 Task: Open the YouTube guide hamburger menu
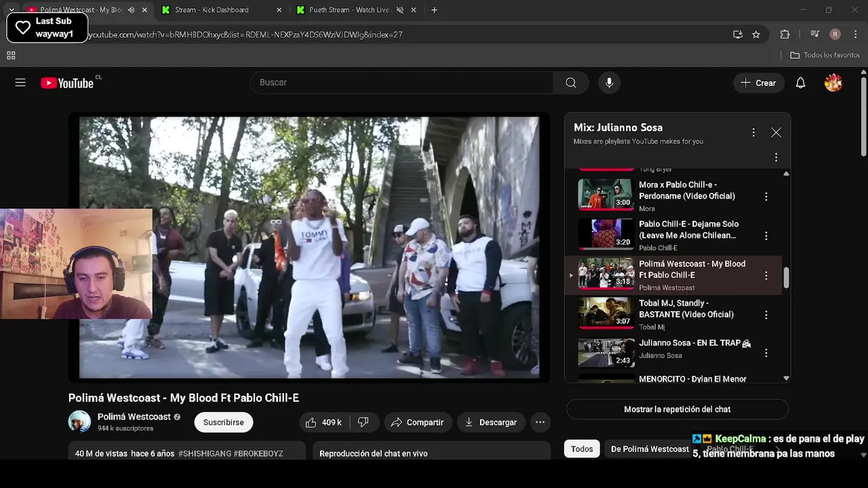20,83
